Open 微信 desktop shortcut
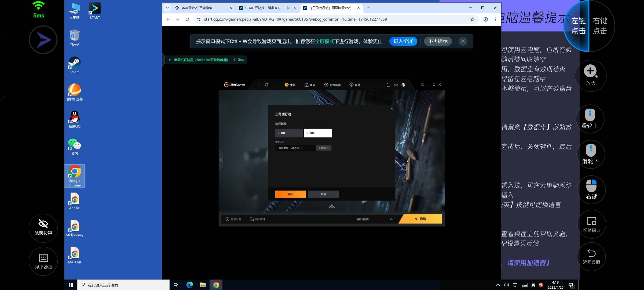 [x=75, y=147]
